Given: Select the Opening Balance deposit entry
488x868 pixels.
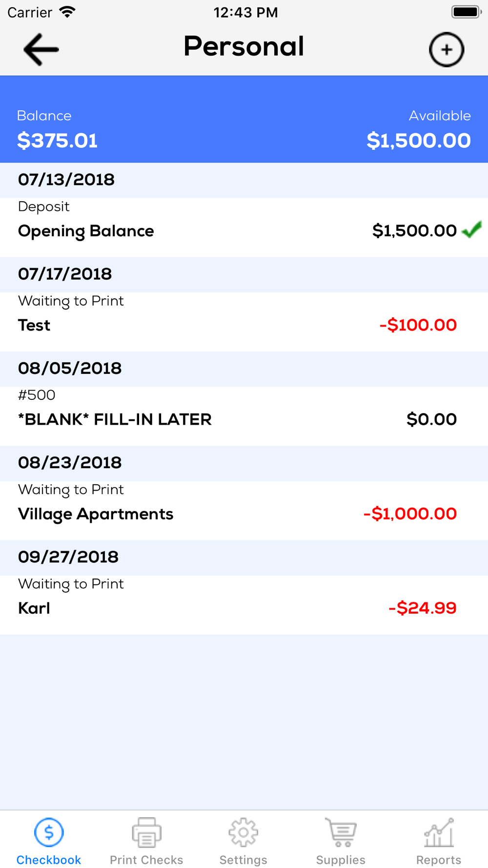Looking at the screenshot, I should point(244,227).
